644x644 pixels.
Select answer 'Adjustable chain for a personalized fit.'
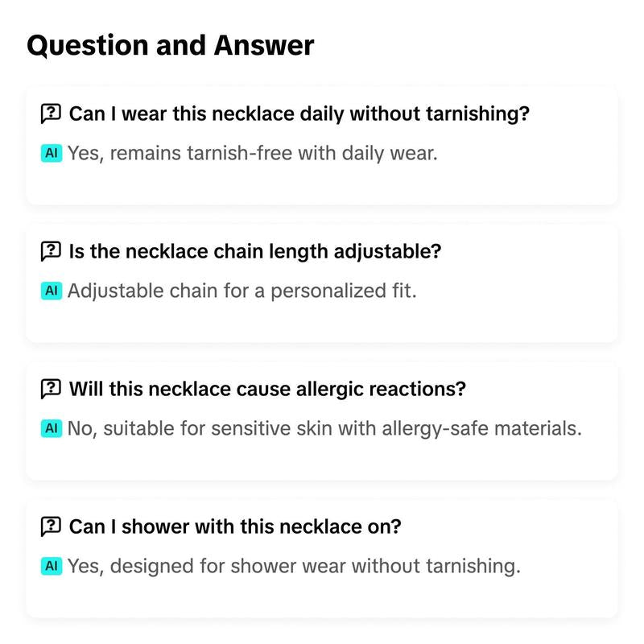coord(242,291)
